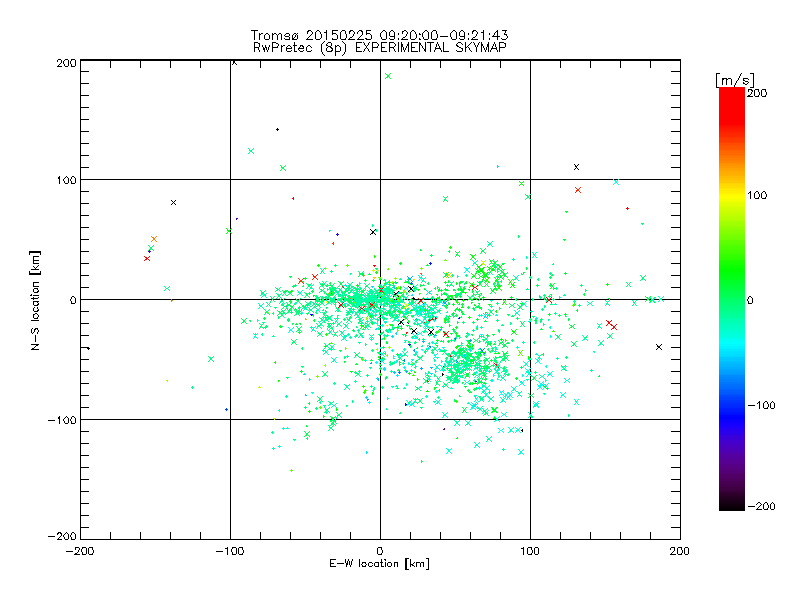Click the RwPretec (8p) EXPERIMENTAL SKYMAP subtitle
This screenshot has height=600, width=800.
[380, 48]
